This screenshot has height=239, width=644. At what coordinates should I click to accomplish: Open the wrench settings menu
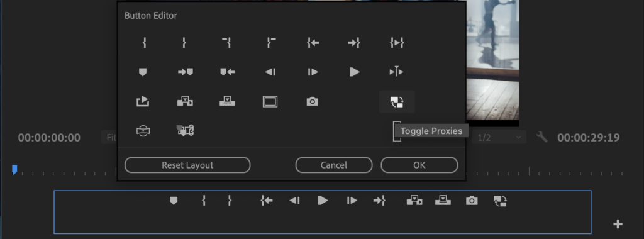[542, 136]
